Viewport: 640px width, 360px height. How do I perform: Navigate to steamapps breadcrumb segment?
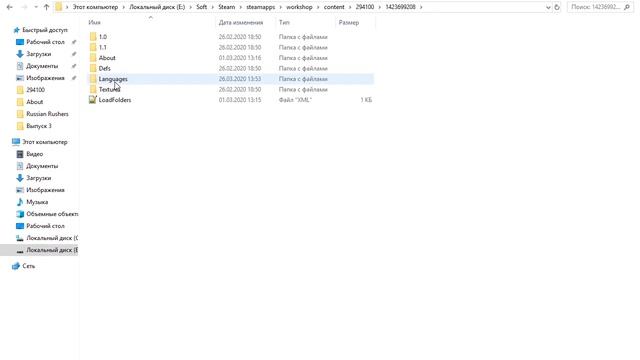tap(260, 7)
